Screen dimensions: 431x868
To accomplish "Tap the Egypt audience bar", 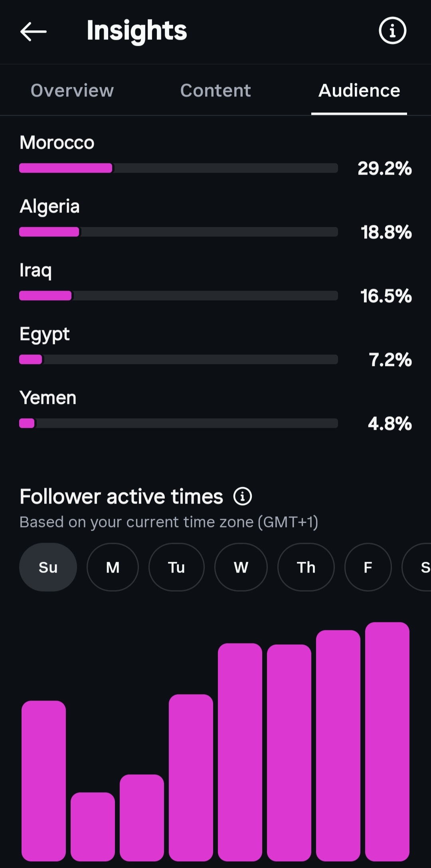I will click(178, 359).
